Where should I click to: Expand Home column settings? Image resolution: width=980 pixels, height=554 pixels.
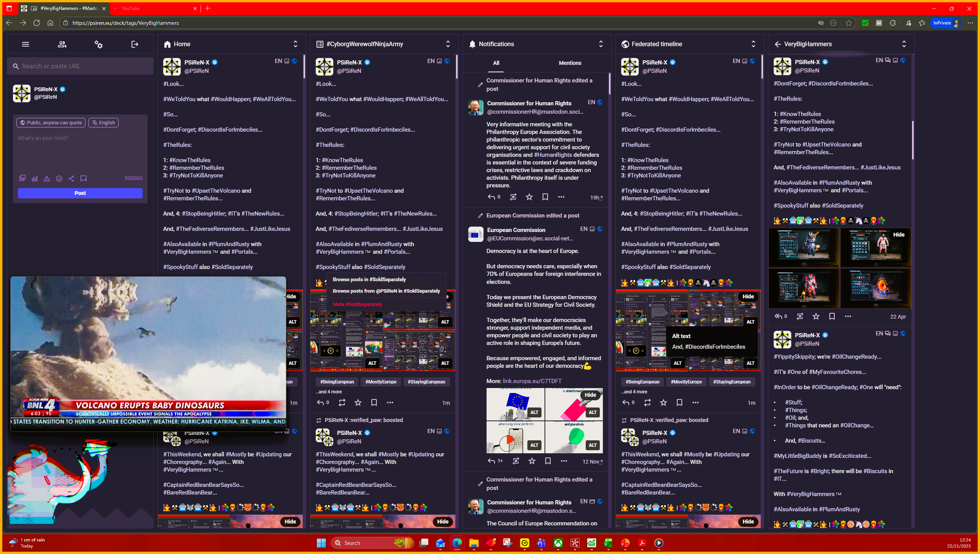pyautogui.click(x=295, y=44)
